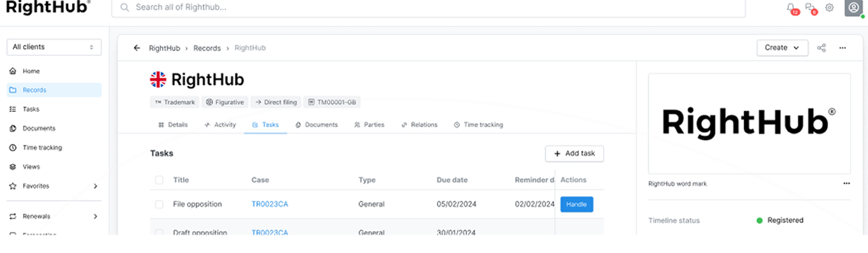This screenshot has height=253, width=868.
Task: Switch to the Documents tab
Action: (317, 125)
